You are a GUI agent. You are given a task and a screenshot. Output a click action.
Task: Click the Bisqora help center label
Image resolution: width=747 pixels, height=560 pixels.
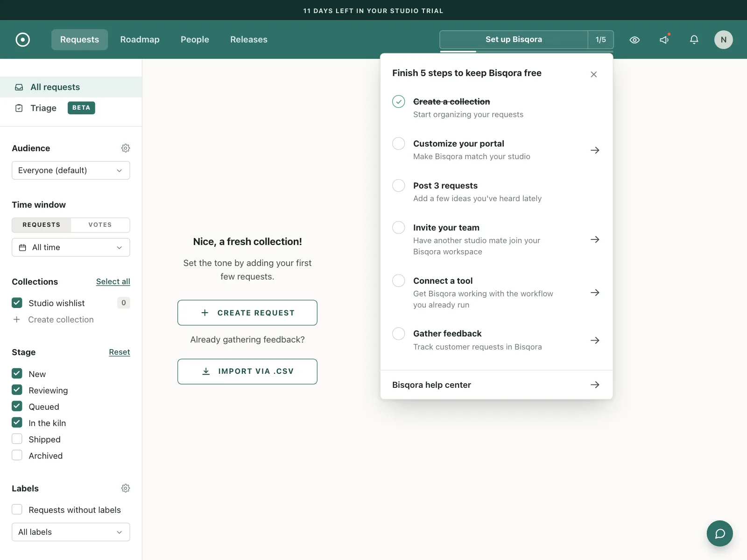(x=431, y=385)
